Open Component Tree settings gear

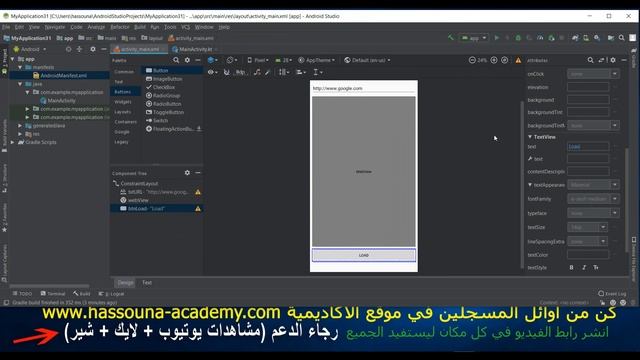click(187, 173)
